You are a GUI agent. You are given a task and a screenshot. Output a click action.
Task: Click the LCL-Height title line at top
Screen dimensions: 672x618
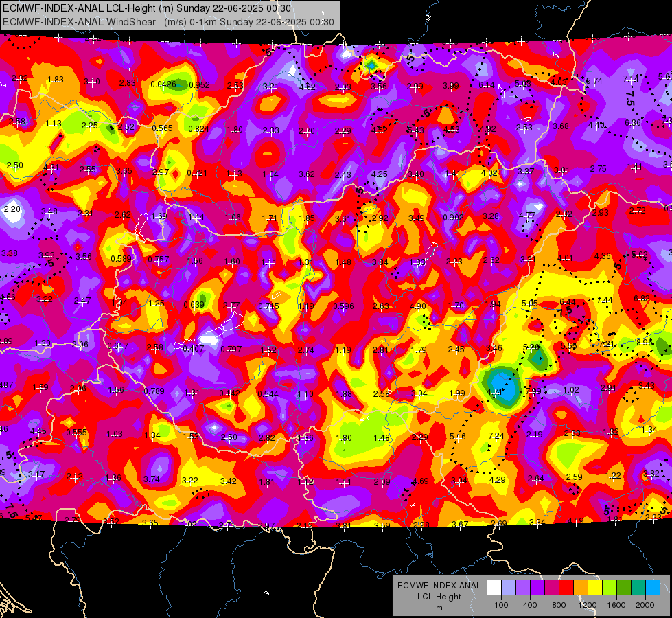click(147, 8)
